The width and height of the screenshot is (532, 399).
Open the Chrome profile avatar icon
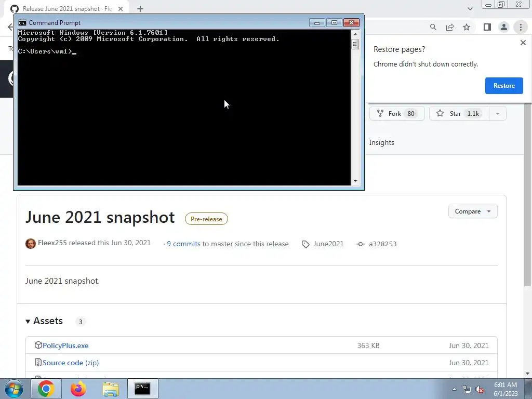504,27
